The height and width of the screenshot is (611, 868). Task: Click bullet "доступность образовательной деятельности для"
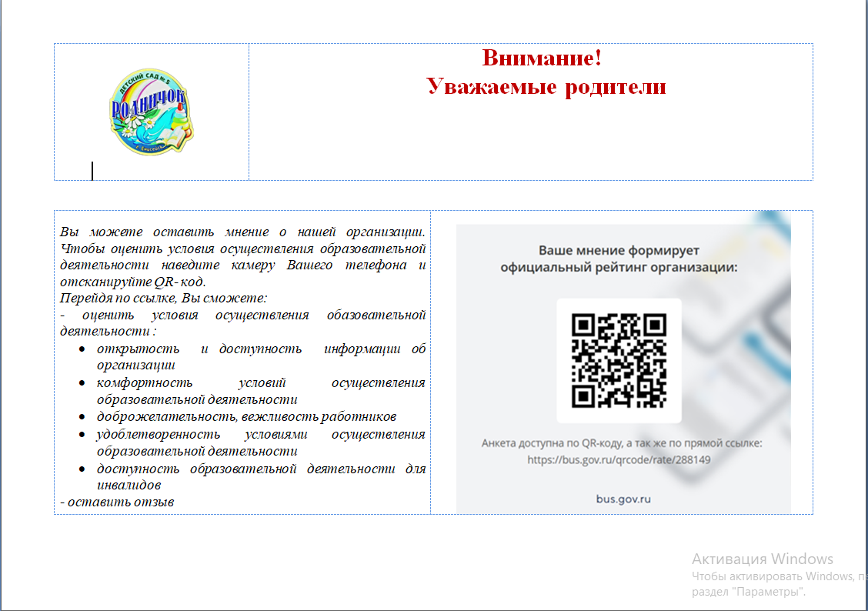click(x=261, y=469)
